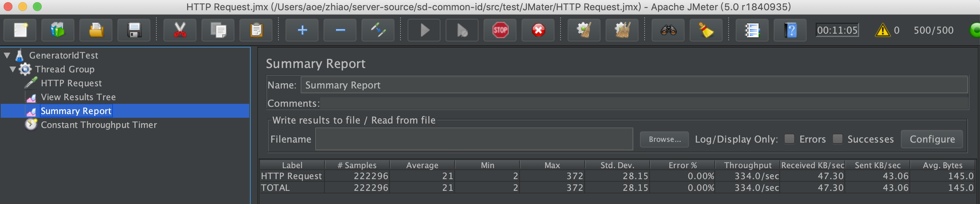
Task: Click the Filename input field
Action: click(x=474, y=139)
